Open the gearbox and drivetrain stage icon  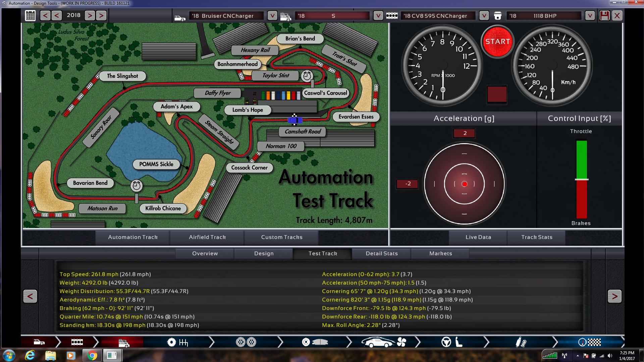[x=177, y=342]
